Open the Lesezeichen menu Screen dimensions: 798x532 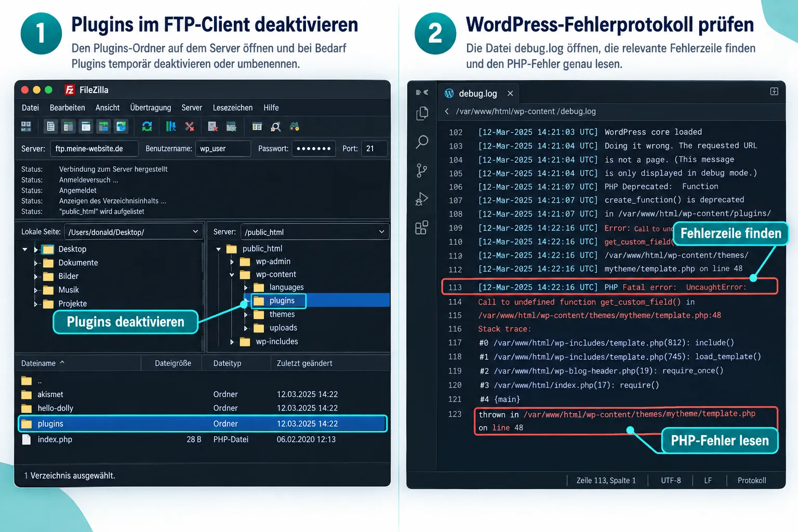[233, 108]
